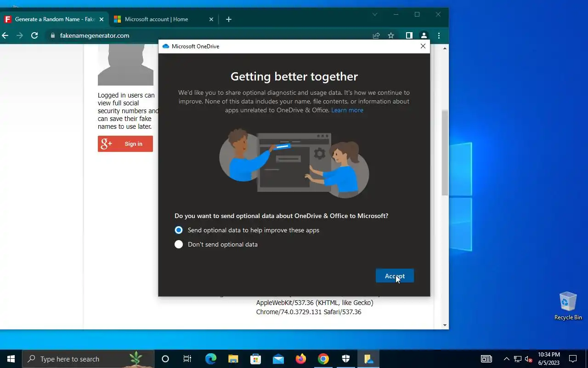Click the page vertical scrollbar thumb
The height and width of the screenshot is (368, 588).
point(445,153)
